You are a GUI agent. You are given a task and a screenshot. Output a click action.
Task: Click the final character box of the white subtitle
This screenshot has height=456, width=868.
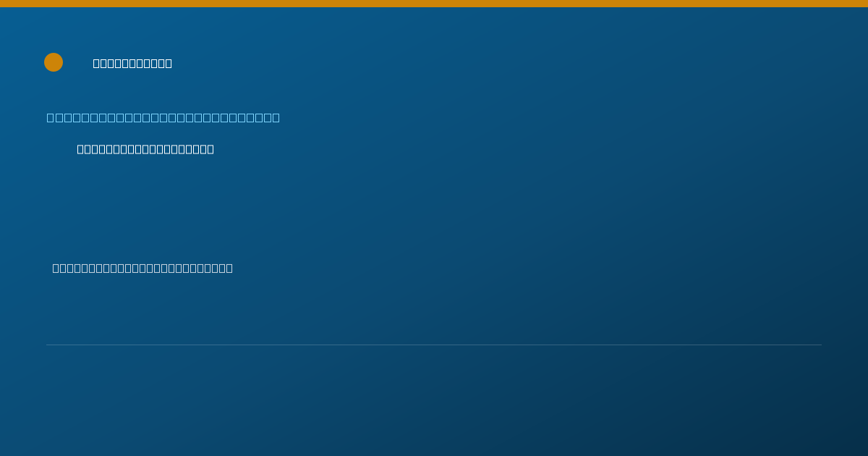tap(210, 149)
